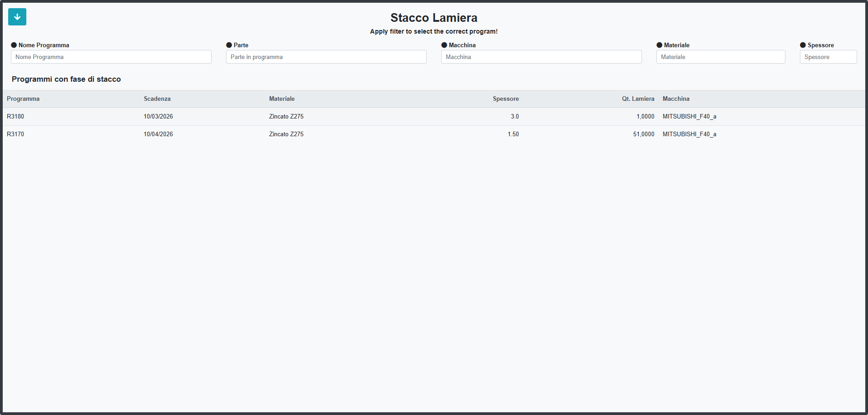This screenshot has width=868, height=415.
Task: Sort by the Programma column header
Action: coord(23,99)
